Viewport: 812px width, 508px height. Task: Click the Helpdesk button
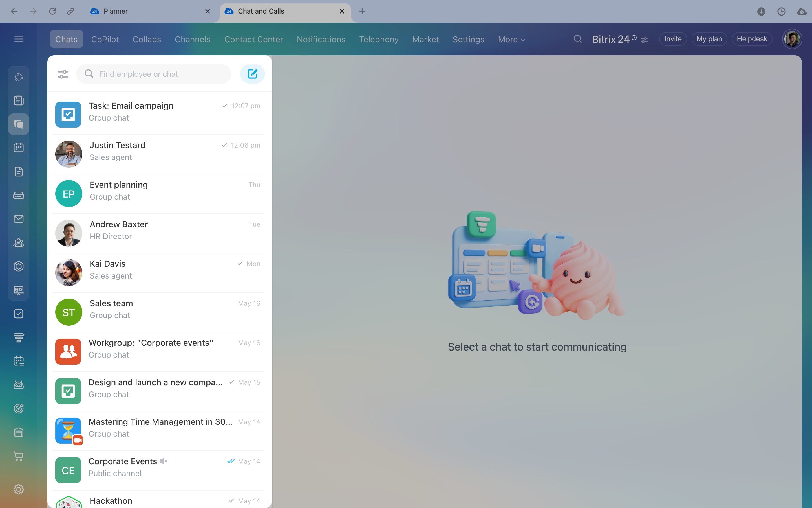click(752, 39)
